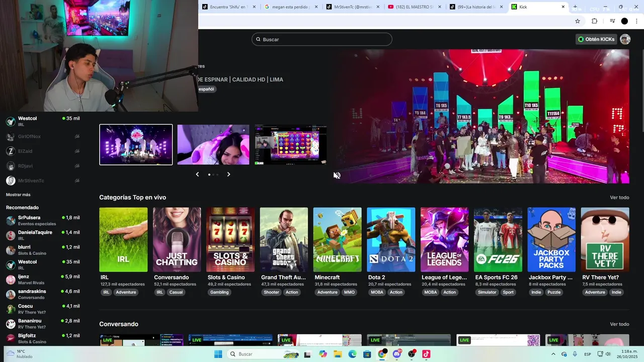Switch to the EL MAESTRO YouTube tab
644x362 pixels.
coord(415,7)
